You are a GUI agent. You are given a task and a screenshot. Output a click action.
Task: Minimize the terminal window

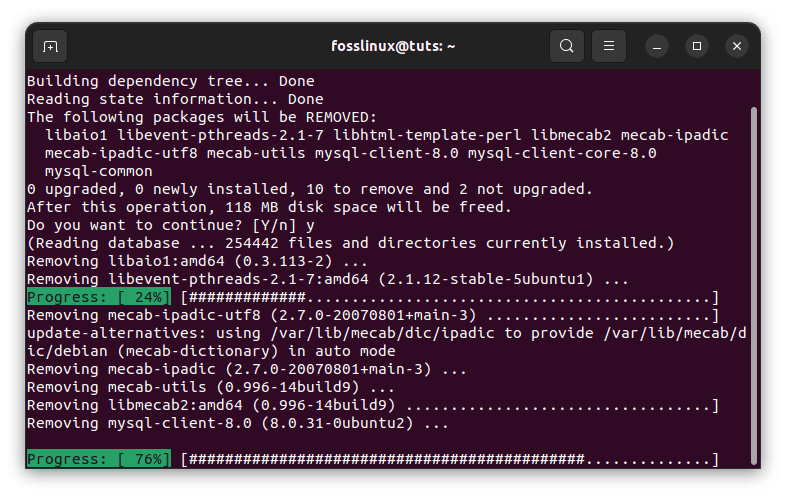click(657, 46)
